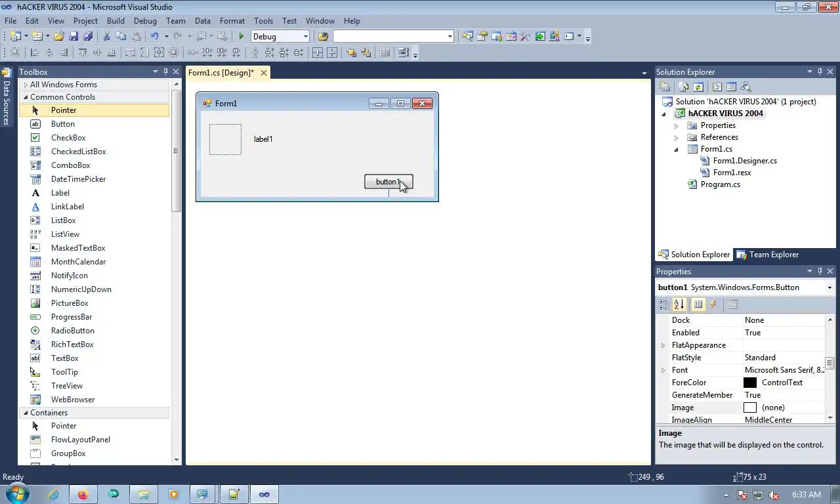Click the Start Page green arrow icon
Image resolution: width=840 pixels, height=504 pixels.
(540, 37)
